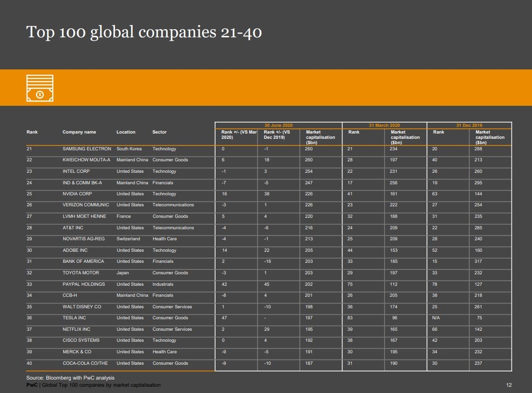The image size is (532, 393).
Task: Click Tesla's March 2020 rank value 83
Action: click(350, 318)
